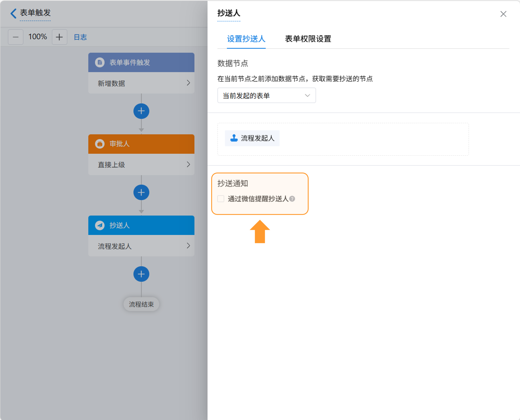Switch to 表单权限设置 tab
Viewport: 520px width, 420px height.
click(x=308, y=39)
